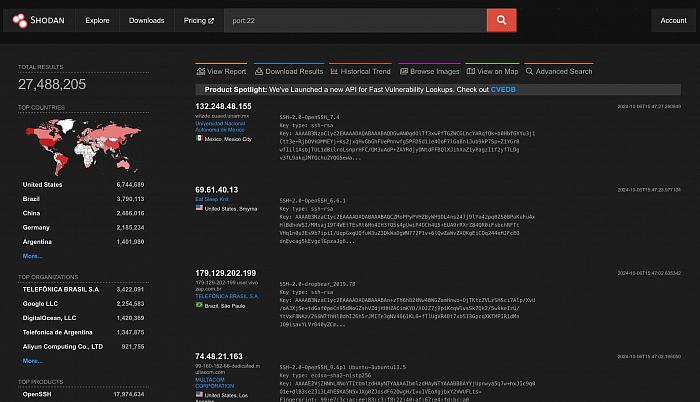This screenshot has height=402, width=700.
Task: Click the Browse Images picture icon
Action: tap(404, 71)
